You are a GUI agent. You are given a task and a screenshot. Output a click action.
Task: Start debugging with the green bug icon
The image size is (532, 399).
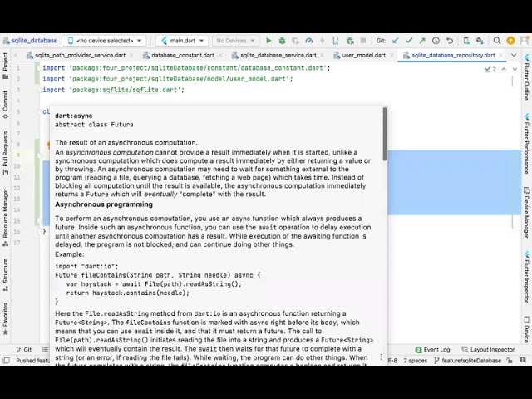[x=282, y=41]
